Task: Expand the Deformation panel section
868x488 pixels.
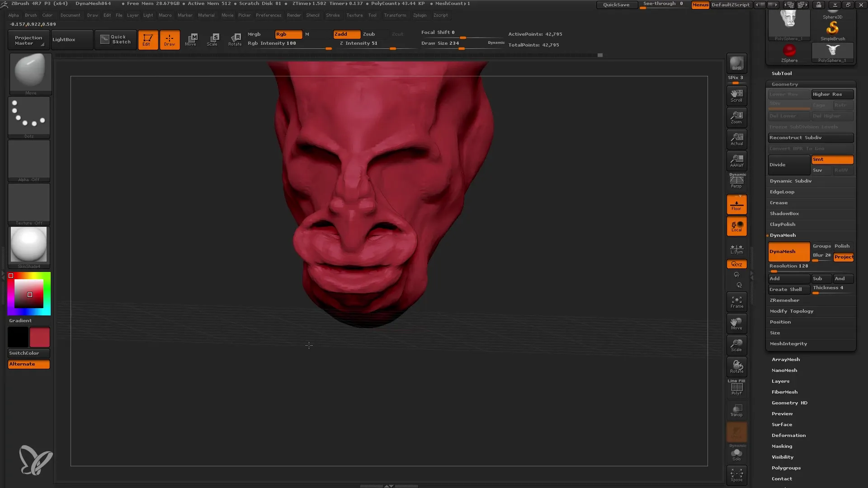Action: click(x=789, y=435)
